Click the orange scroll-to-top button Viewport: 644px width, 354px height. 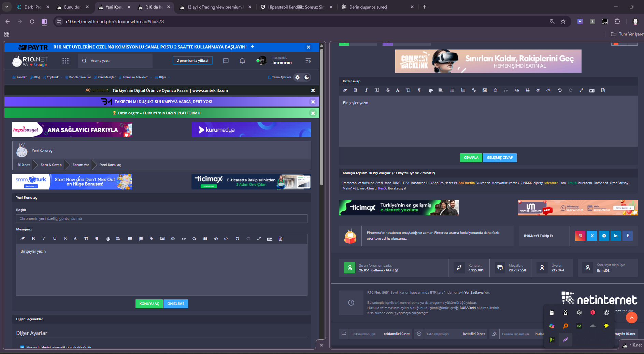pyautogui.click(x=632, y=318)
